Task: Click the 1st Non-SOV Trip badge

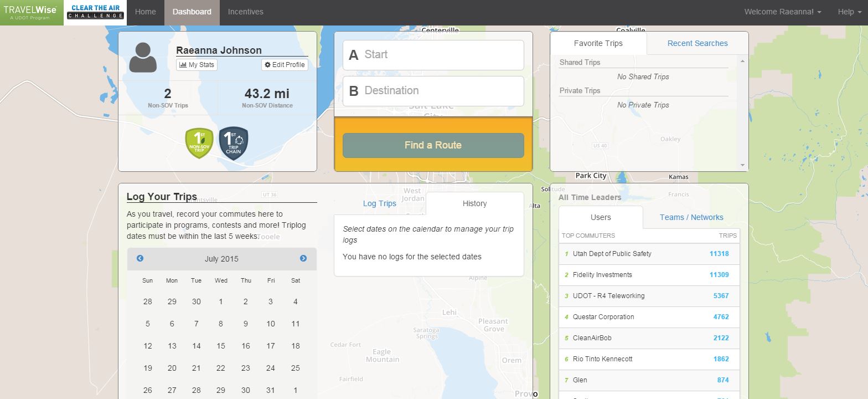Action: click(199, 143)
